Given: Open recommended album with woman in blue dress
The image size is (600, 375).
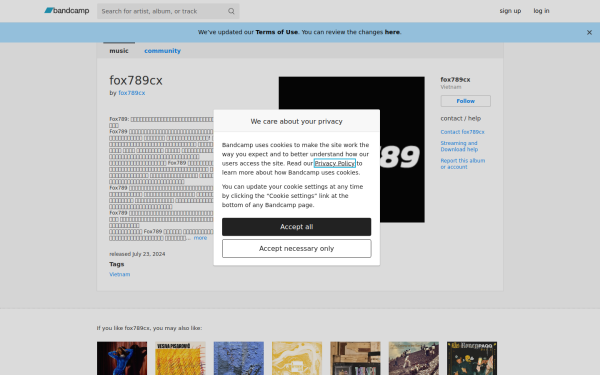Looking at the screenshot, I should [x=122, y=358].
